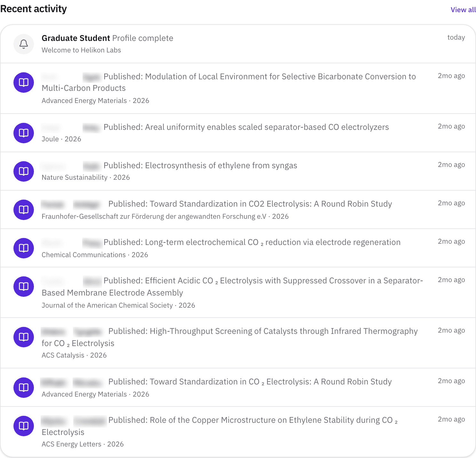The height and width of the screenshot is (458, 476).
Task: Click the ACS Catalysis · 2026 journal line
Action: [74, 355]
